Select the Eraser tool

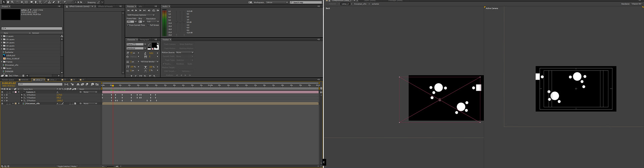click(54, 2)
